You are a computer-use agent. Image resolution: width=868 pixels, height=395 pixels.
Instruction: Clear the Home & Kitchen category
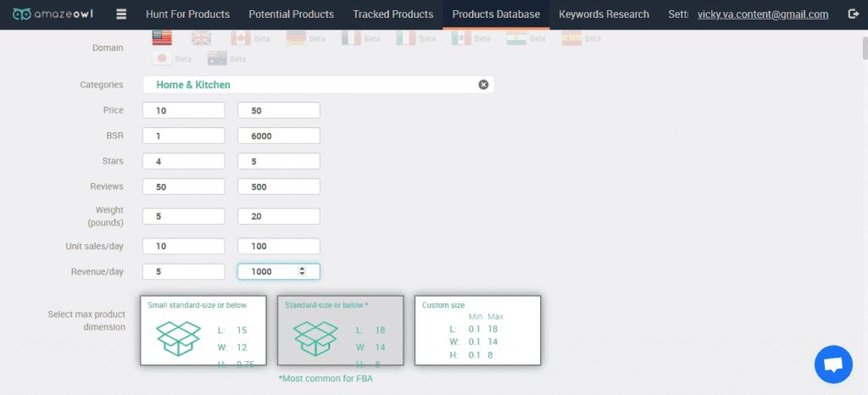(483, 85)
